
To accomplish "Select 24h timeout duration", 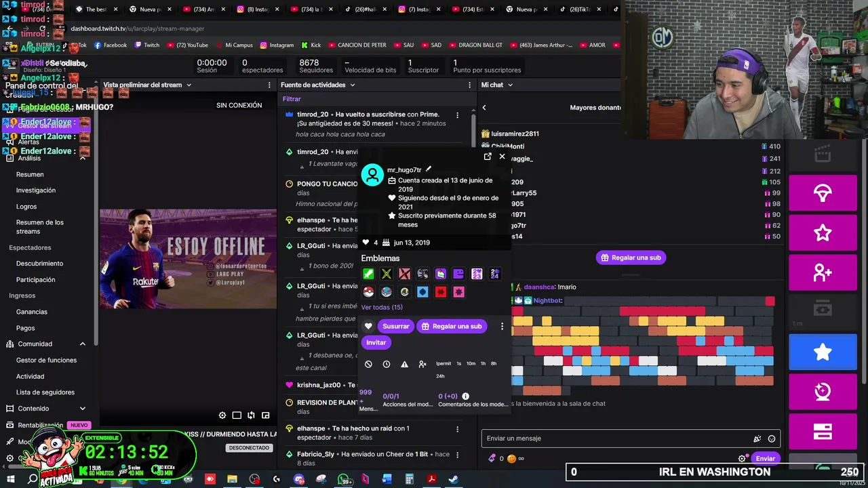I will coord(440,376).
